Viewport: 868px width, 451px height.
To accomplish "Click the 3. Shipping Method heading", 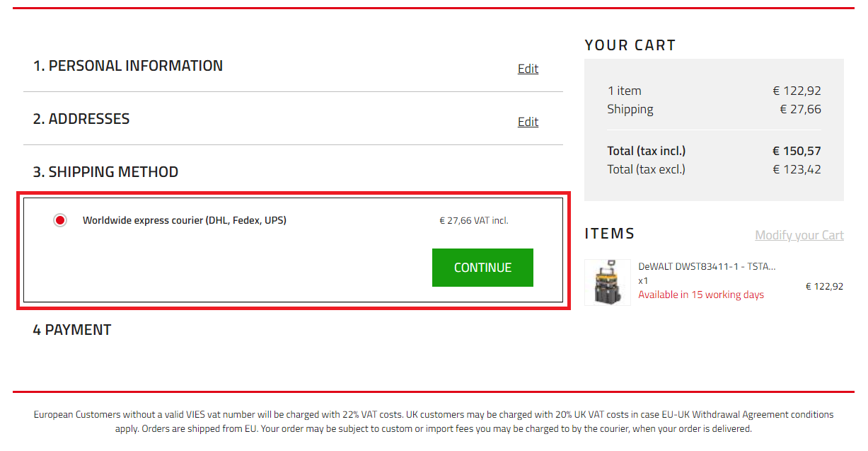I will click(105, 172).
